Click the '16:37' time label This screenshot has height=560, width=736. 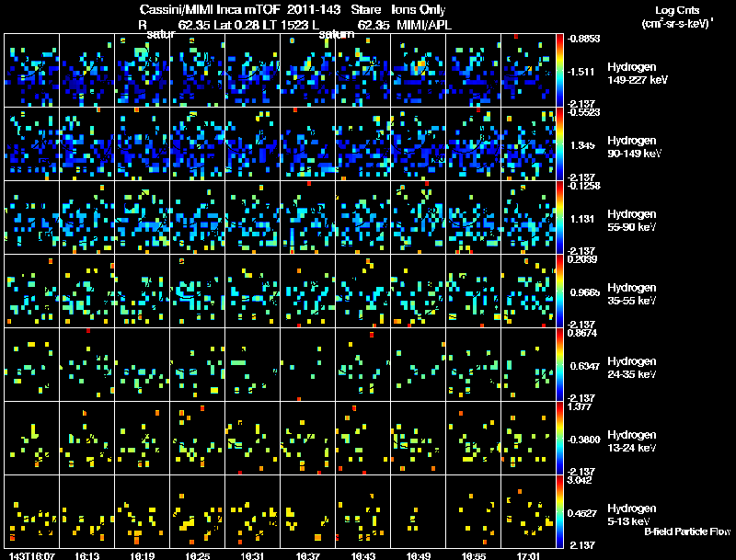coord(308,555)
